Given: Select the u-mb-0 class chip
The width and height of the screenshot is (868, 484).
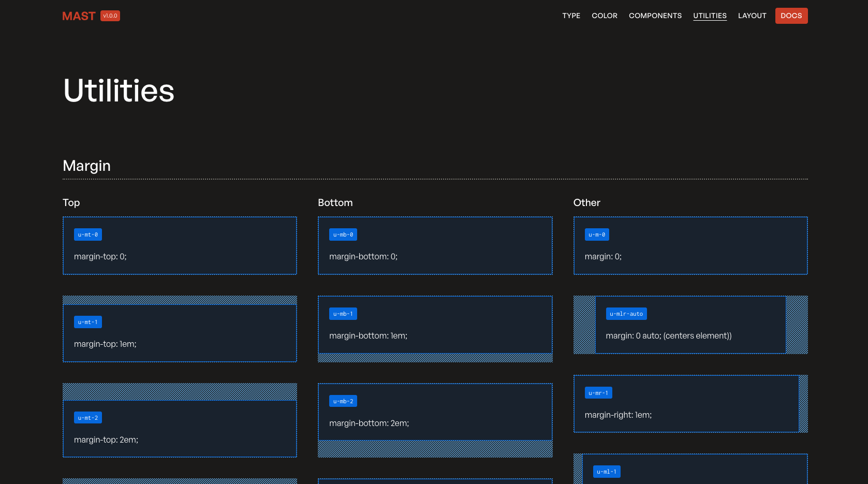Looking at the screenshot, I should (343, 234).
